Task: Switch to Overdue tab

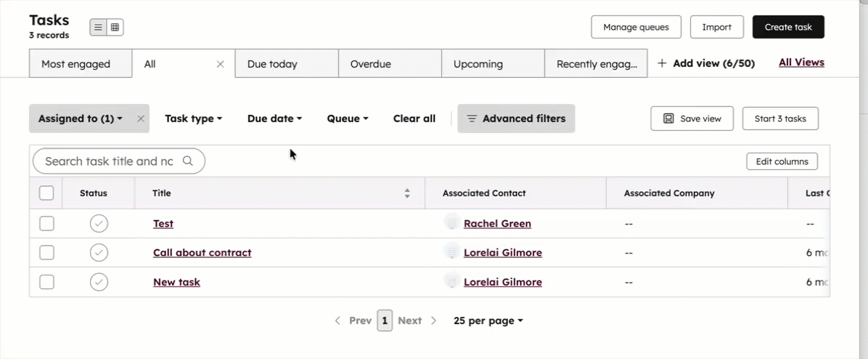Action: (390, 64)
